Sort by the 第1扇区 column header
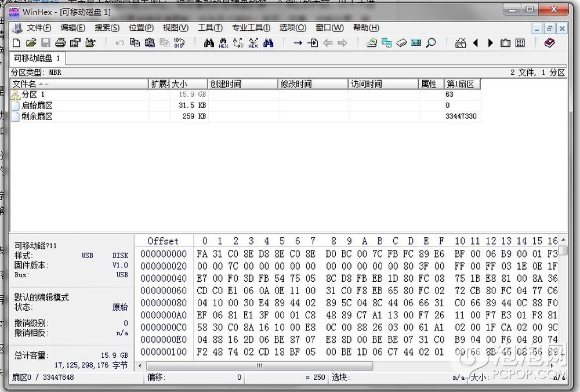This screenshot has width=580, height=392. point(462,84)
